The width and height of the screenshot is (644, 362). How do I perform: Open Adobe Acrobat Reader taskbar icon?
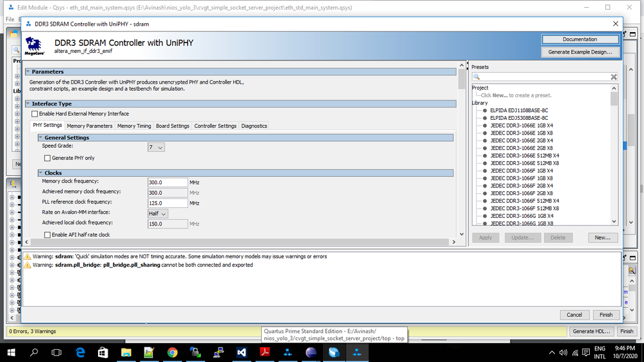(264, 352)
